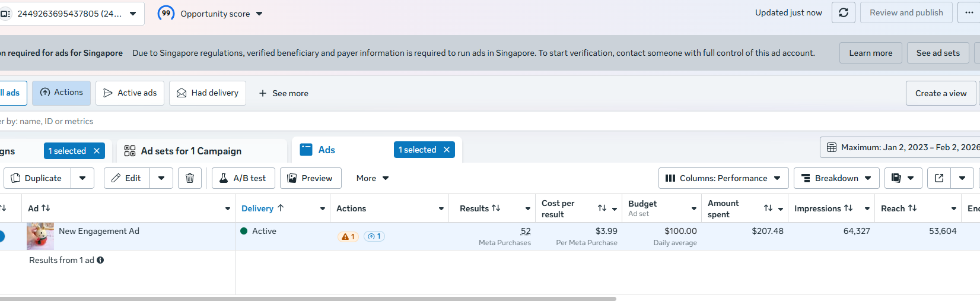The image size is (980, 301).
Task: Click the refresh data icon
Action: tap(843, 12)
